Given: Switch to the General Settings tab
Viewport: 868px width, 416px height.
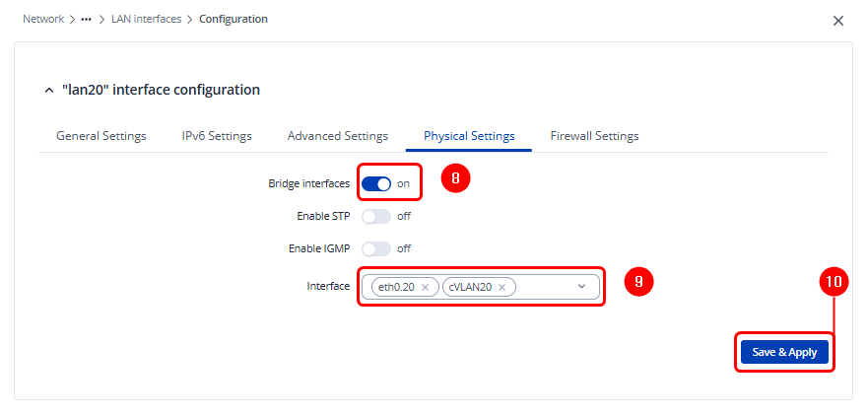Looking at the screenshot, I should [101, 136].
